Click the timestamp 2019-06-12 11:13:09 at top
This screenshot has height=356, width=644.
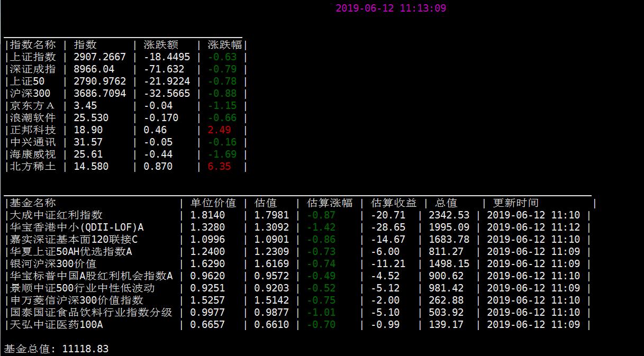(x=391, y=8)
